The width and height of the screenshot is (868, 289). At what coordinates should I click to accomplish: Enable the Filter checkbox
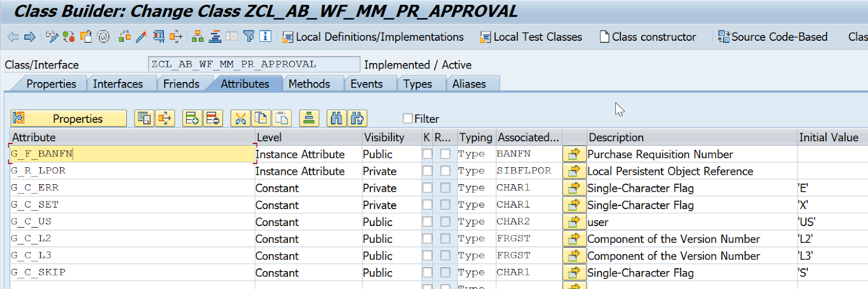(408, 118)
